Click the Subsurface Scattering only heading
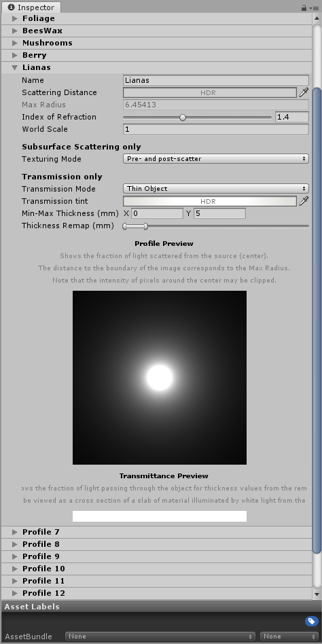Screen dimensions: 322x644 (82, 147)
